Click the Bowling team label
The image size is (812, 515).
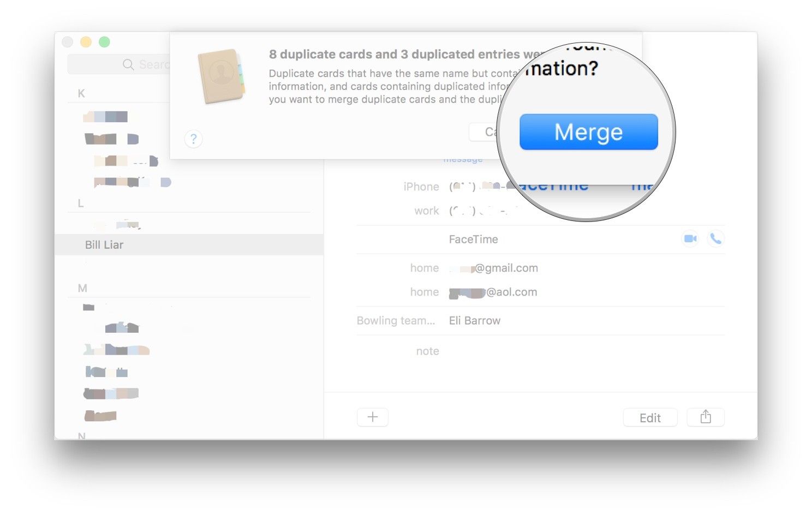[x=396, y=321]
